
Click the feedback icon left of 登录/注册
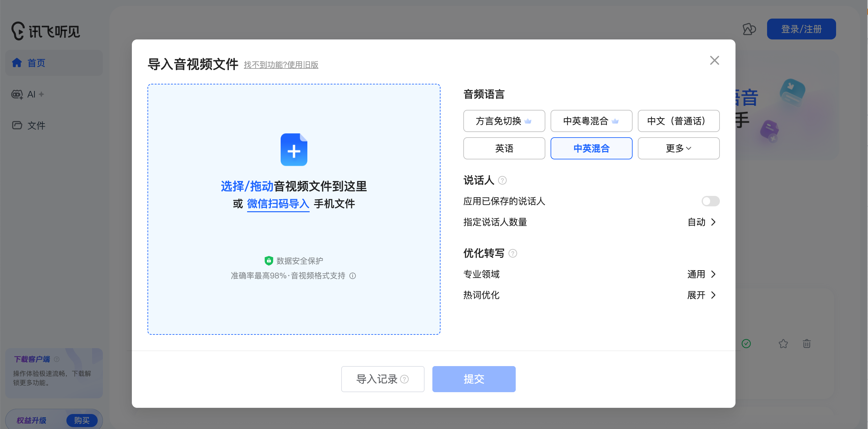coord(749,29)
